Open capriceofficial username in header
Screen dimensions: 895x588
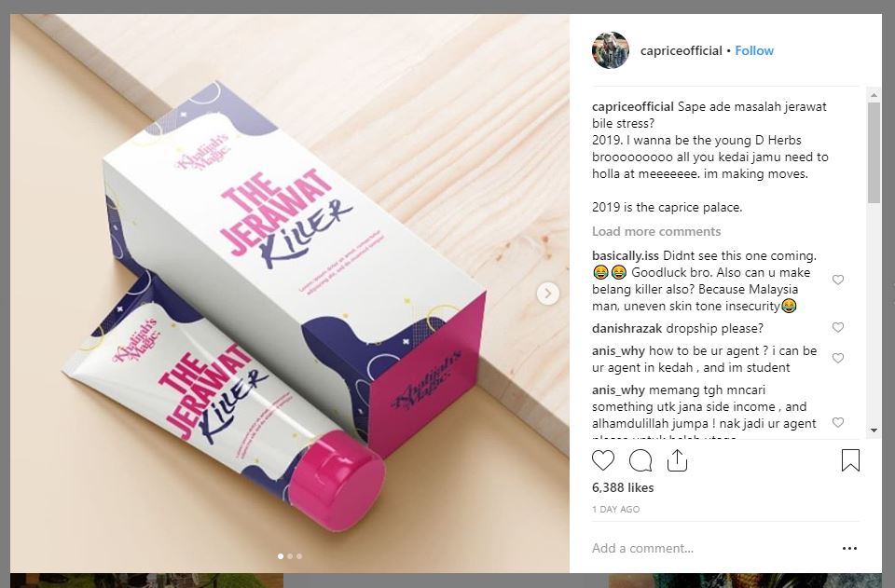coord(681,50)
